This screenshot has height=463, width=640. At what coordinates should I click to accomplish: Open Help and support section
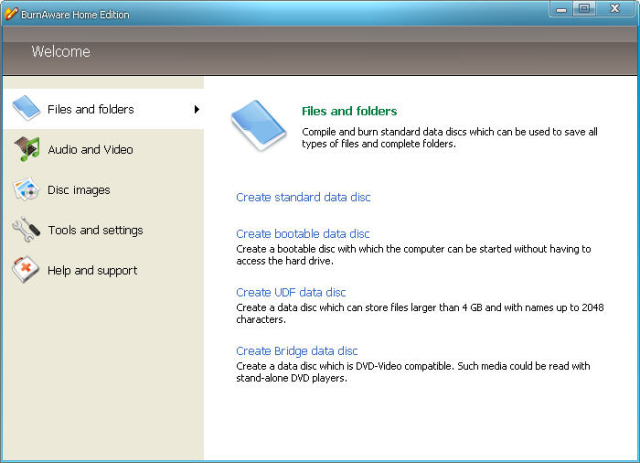pyautogui.click(x=103, y=270)
